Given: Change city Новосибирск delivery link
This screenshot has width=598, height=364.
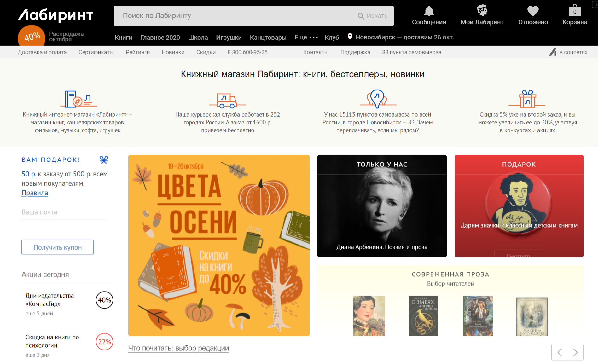Looking at the screenshot, I should click(405, 37).
